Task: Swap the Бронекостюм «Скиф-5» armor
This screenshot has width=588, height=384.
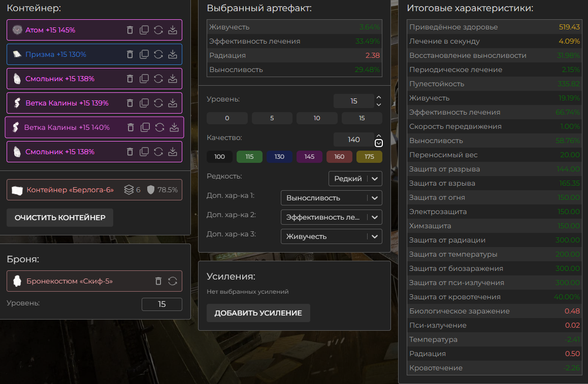Action: (173, 281)
